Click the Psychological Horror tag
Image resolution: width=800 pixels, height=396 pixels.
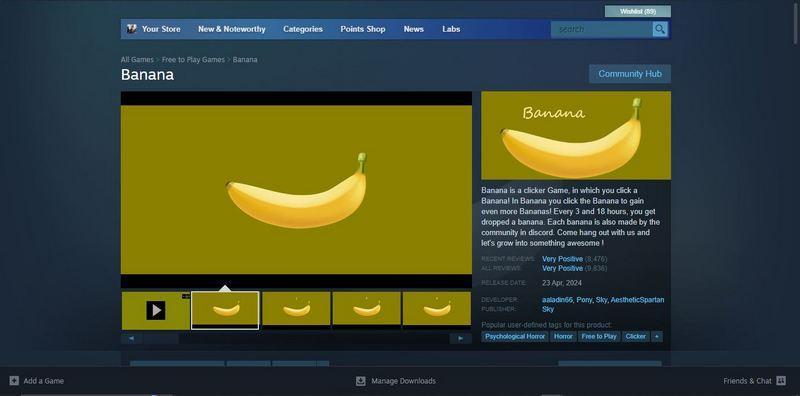pyautogui.click(x=515, y=336)
